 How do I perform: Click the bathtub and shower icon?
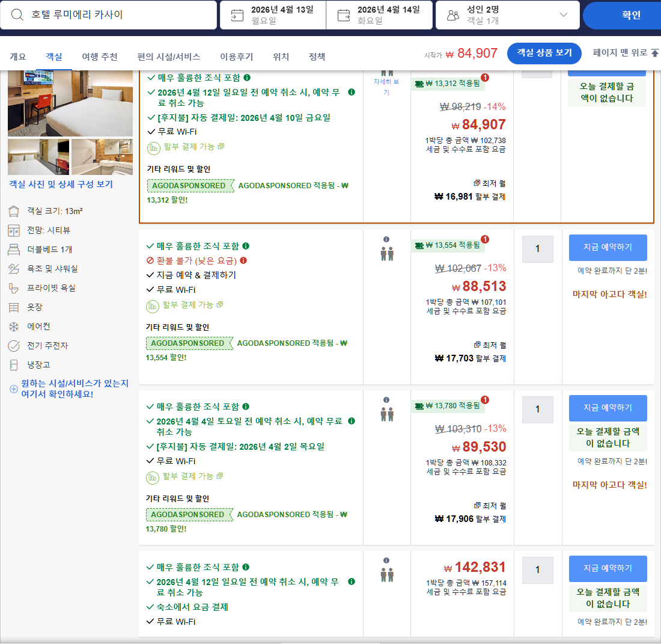click(x=14, y=269)
